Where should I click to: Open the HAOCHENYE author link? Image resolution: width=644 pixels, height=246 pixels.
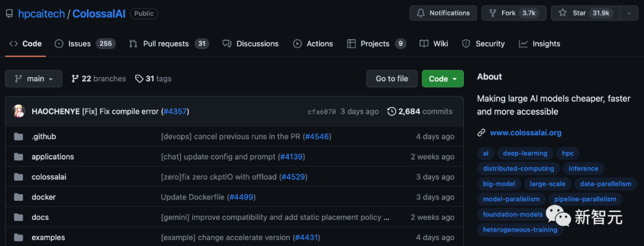(55, 111)
